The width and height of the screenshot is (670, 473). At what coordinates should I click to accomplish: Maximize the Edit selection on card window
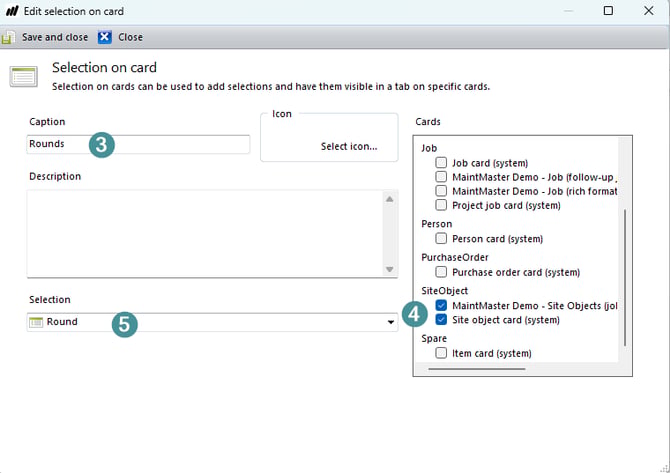coord(608,11)
